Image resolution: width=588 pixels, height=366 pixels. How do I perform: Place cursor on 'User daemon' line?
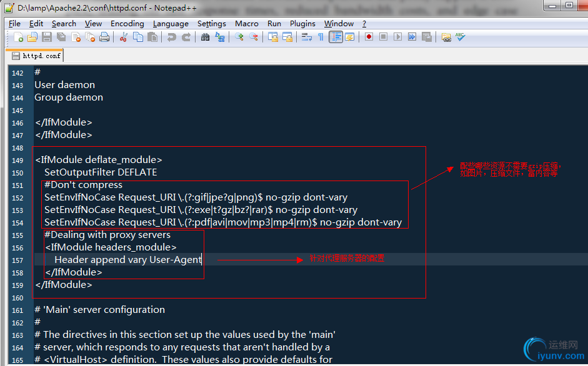[64, 85]
